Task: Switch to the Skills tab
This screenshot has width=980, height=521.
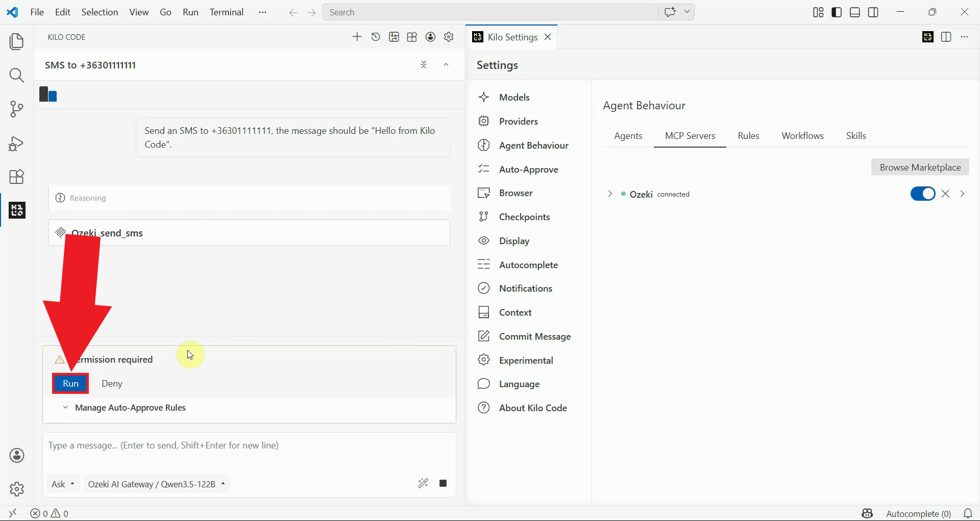Action: click(856, 136)
